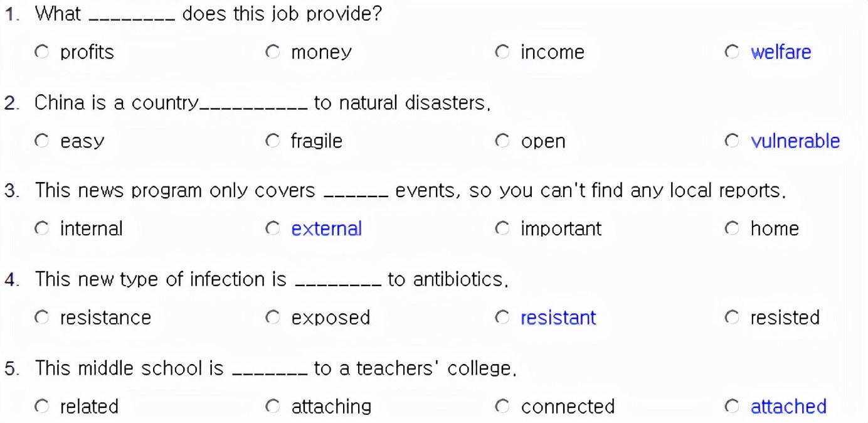Pick 'connected' for question 5
Viewport: 868px width, 423px height.
pyautogui.click(x=502, y=407)
